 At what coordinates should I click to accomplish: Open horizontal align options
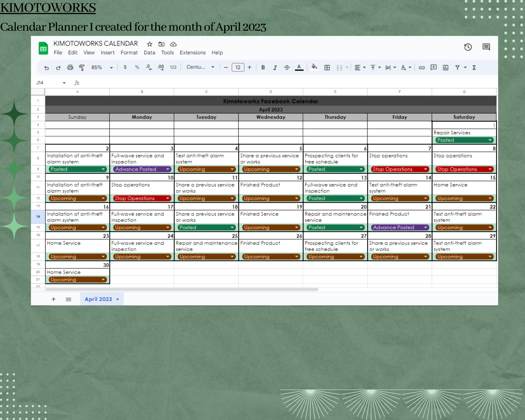(360, 68)
